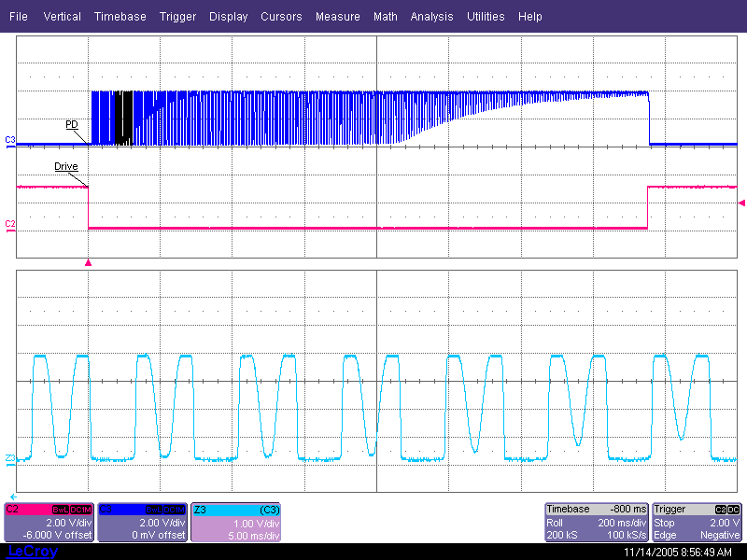This screenshot has height=560, width=747.
Task: Select the C2 trace ground marker
Action: tap(10, 226)
